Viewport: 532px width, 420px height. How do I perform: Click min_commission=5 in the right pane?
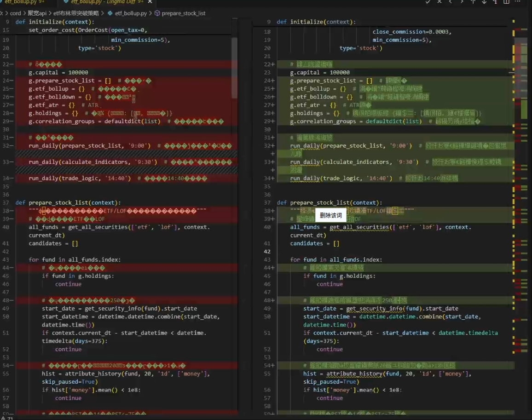[x=402, y=40]
